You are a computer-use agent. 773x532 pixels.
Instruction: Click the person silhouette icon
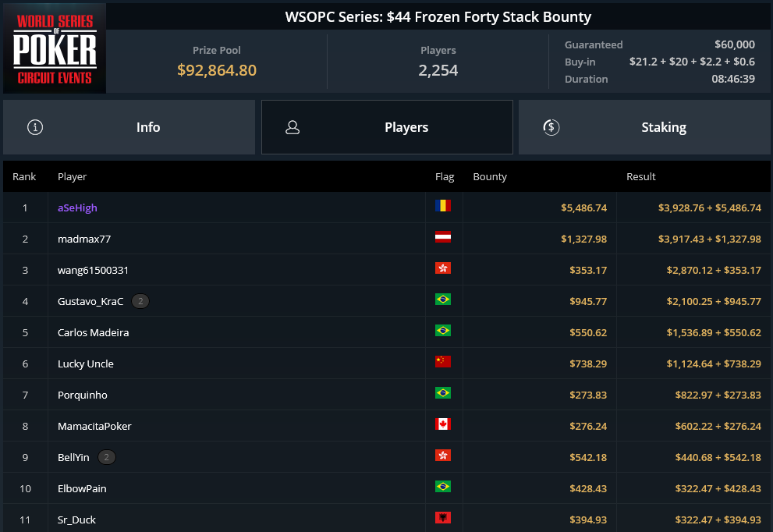(293, 127)
